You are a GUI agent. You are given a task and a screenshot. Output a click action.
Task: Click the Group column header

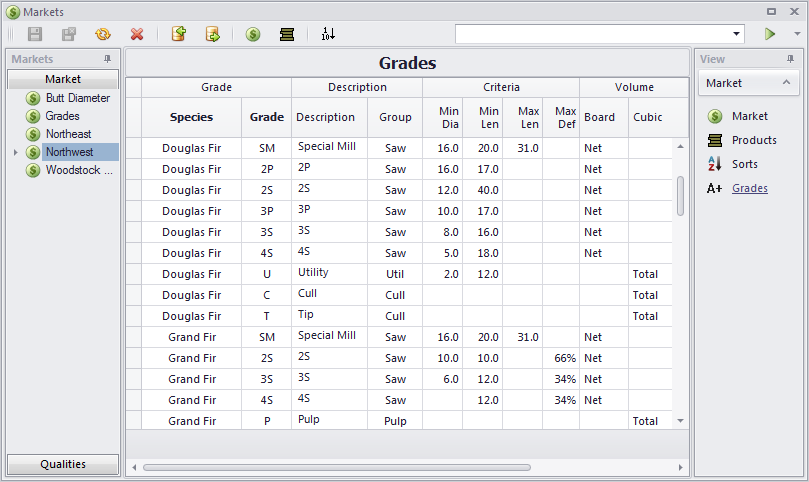pyautogui.click(x=395, y=117)
